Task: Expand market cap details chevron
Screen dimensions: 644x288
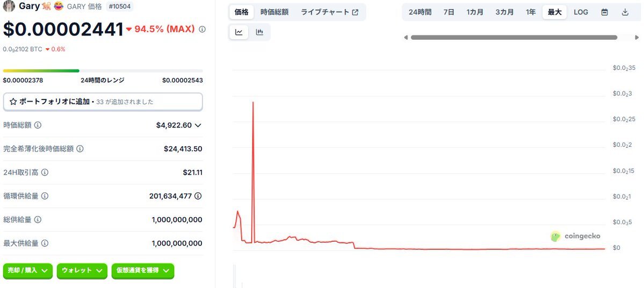Action: [x=198, y=125]
